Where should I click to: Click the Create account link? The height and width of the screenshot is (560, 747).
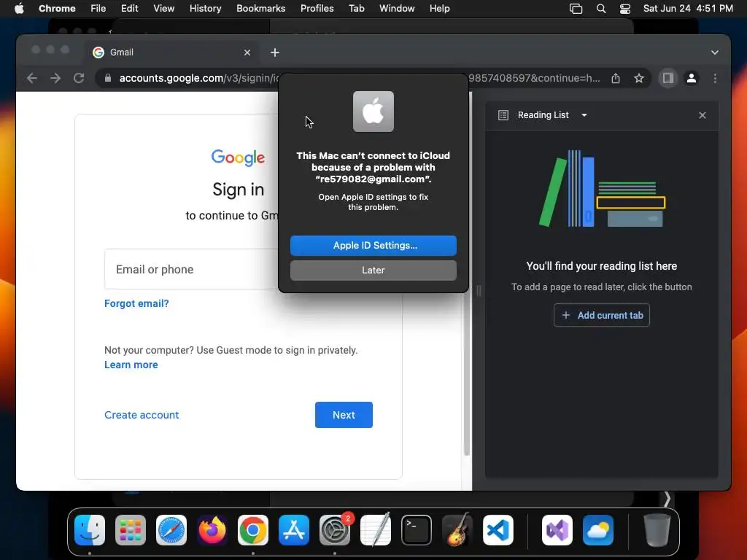[x=142, y=415]
